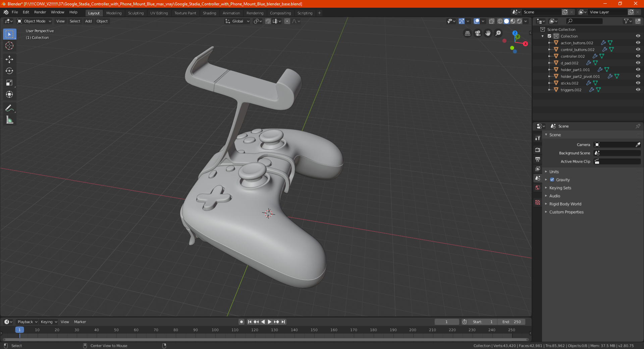
Task: Open the Object Mode dropdown
Action: pos(34,21)
